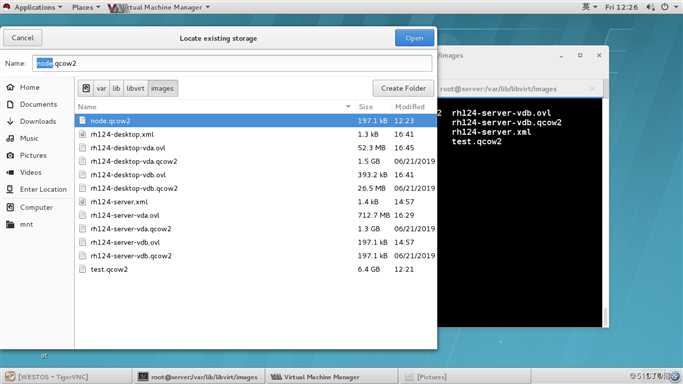Click file icon of node.qcow2
The height and width of the screenshot is (384, 683).
[83, 121]
